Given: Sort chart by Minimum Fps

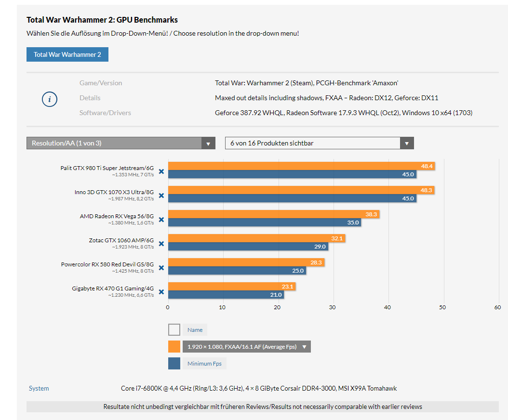Looking at the screenshot, I should pos(204,363).
